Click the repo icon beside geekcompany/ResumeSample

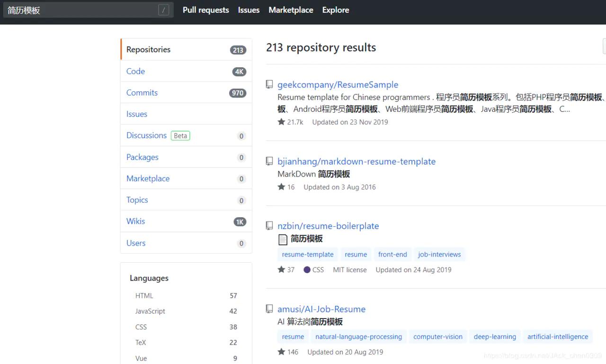pyautogui.click(x=269, y=85)
